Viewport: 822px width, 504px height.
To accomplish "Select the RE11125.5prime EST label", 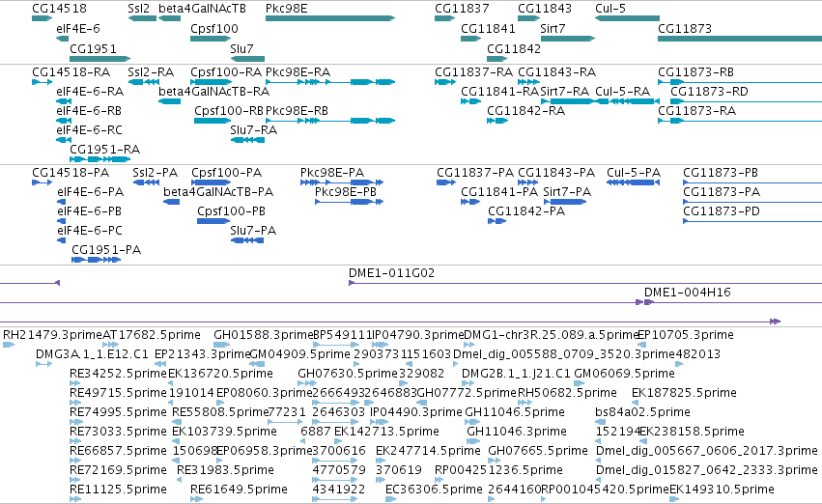I will click(x=118, y=490).
